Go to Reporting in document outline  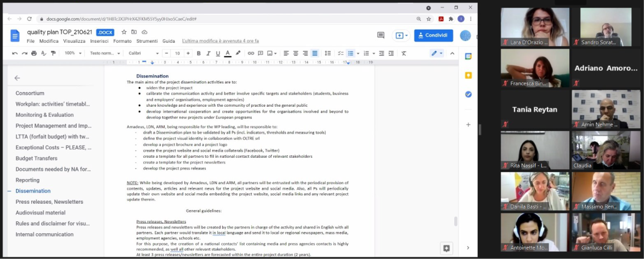pyautogui.click(x=27, y=180)
